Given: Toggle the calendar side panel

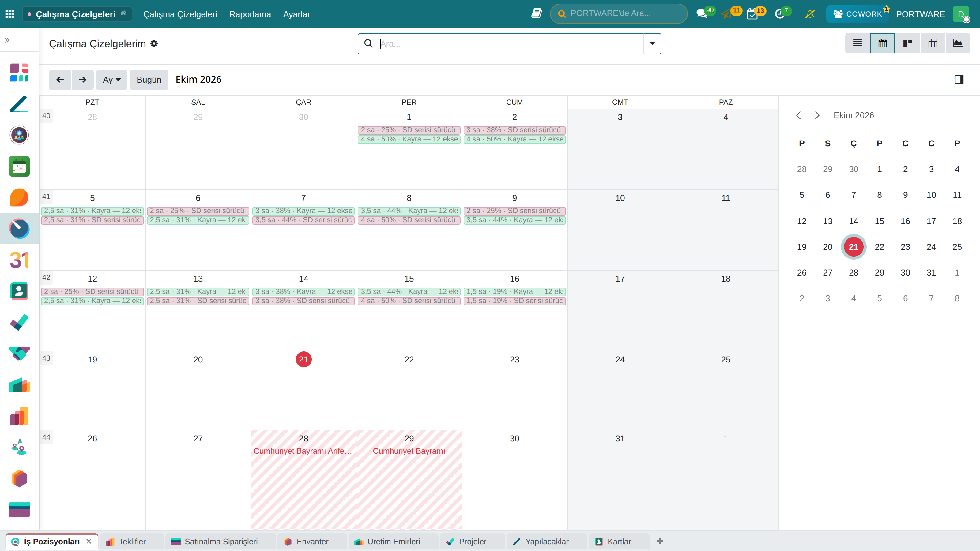Looking at the screenshot, I should tap(959, 80).
